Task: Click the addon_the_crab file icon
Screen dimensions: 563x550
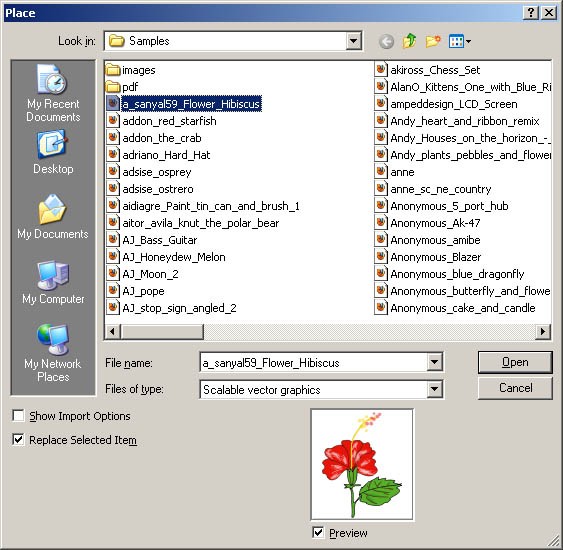Action: click(113, 138)
